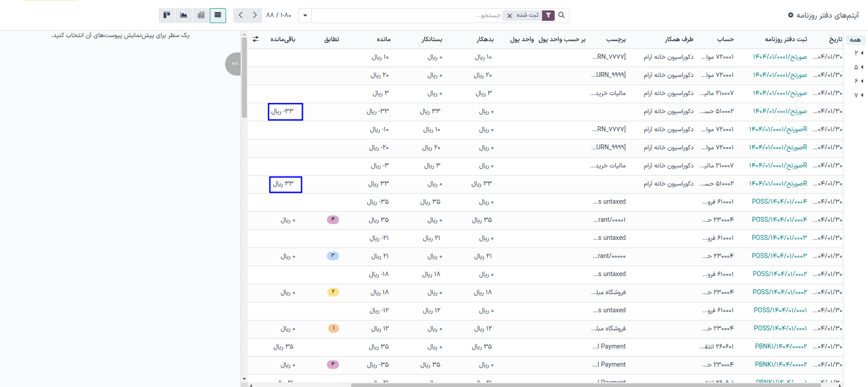Screen dimensions: 868x387
Task: Open the search options dropdown toggle
Action: click(305, 16)
